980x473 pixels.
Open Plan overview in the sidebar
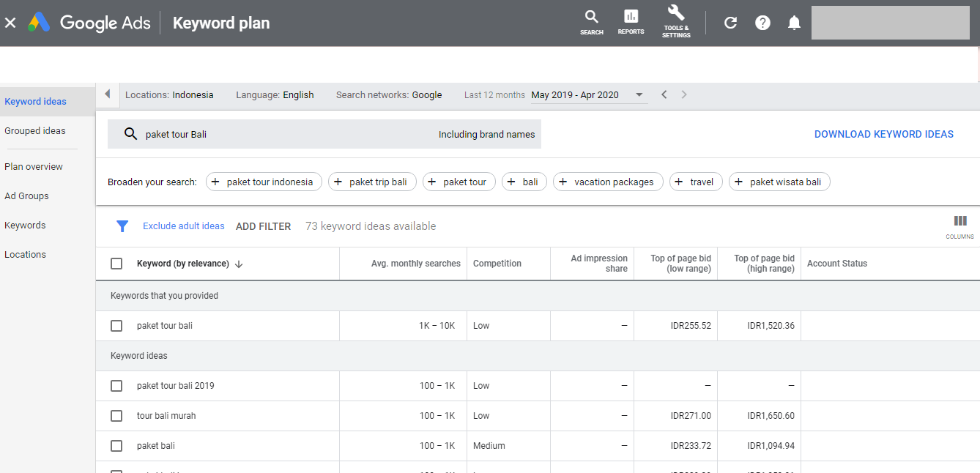pos(34,167)
